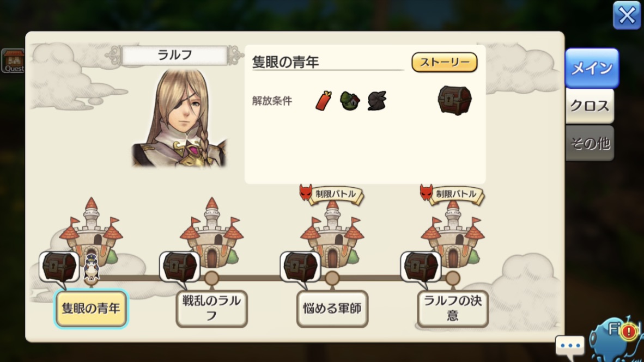This screenshot has width=644, height=362.
Task: Open the chat speech bubble icon
Action: (570, 346)
